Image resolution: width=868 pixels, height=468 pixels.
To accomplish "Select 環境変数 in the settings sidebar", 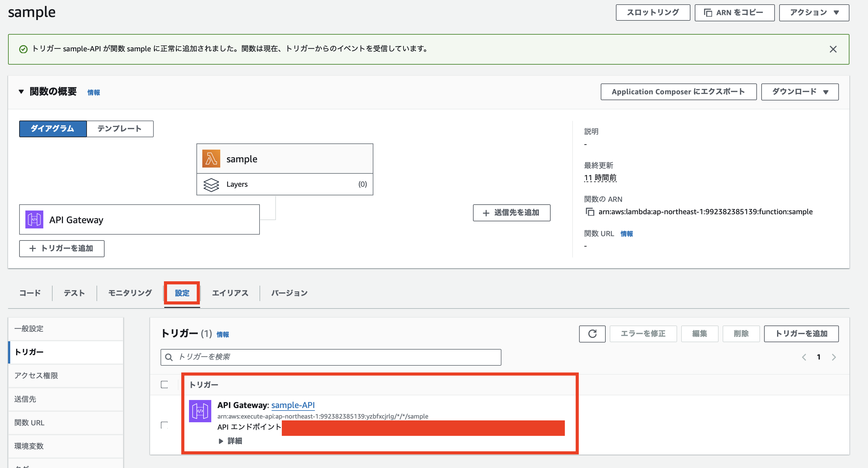I will tap(29, 446).
